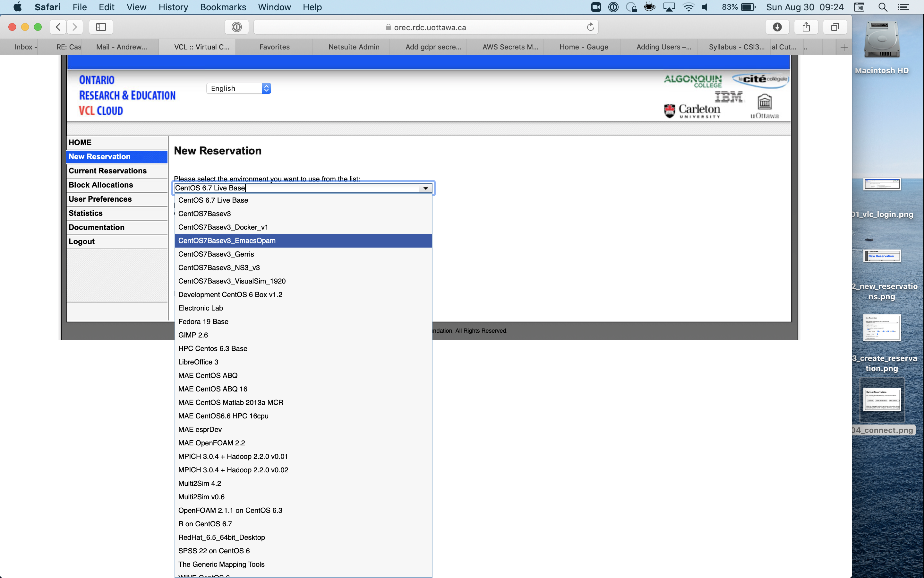The width and height of the screenshot is (924, 578).
Task: Select Multi2Sim 4.2 option
Action: point(303,484)
